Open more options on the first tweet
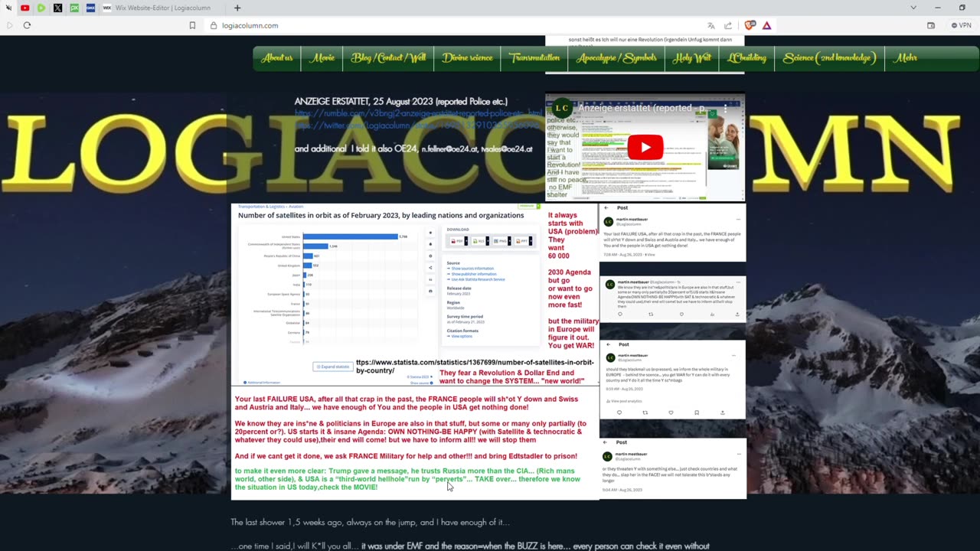This screenshot has width=980, height=551. click(x=738, y=220)
